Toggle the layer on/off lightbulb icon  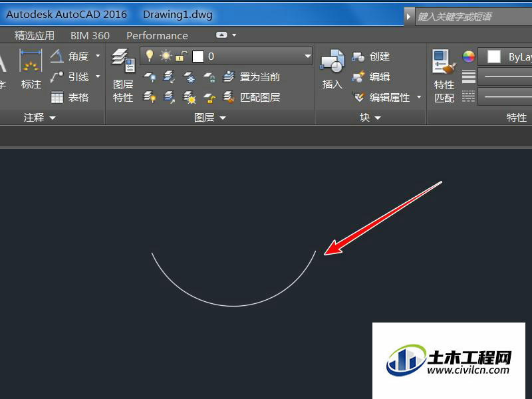(x=149, y=56)
